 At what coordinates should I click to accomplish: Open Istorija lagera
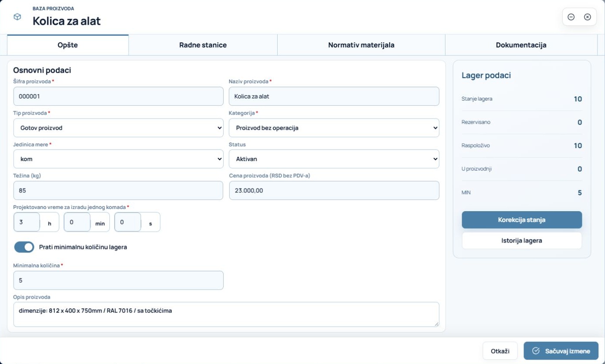tap(522, 240)
